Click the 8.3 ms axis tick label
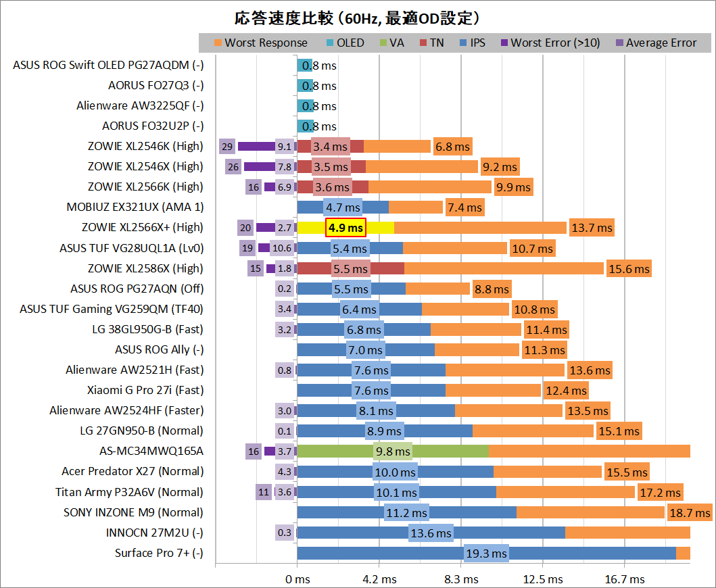The image size is (716, 588). click(x=461, y=579)
